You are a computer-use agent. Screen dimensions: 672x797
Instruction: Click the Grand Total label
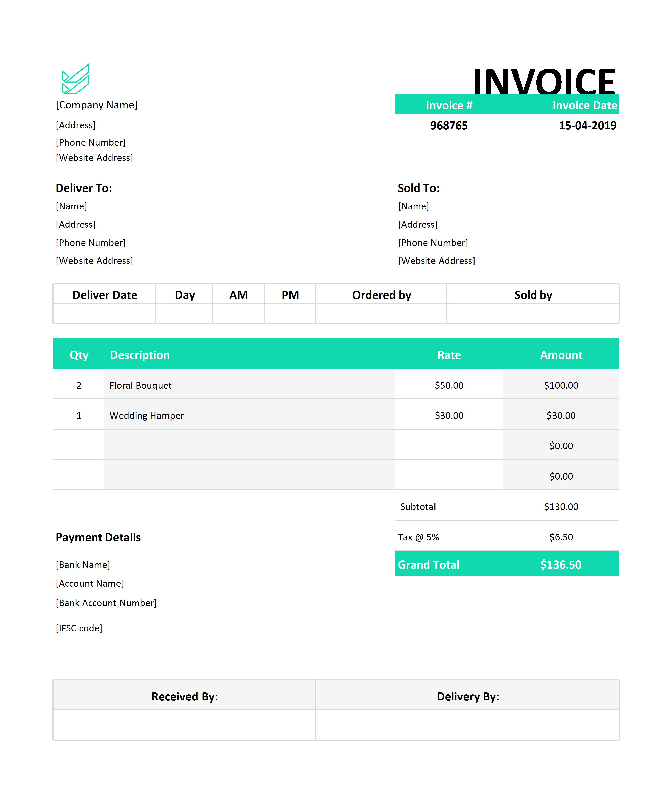coord(428,565)
